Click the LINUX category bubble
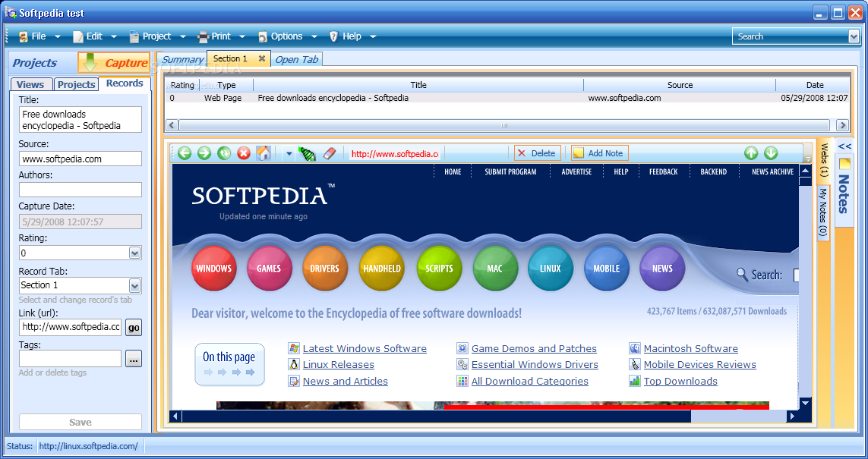Viewport: 868px width, 459px height. tap(551, 269)
